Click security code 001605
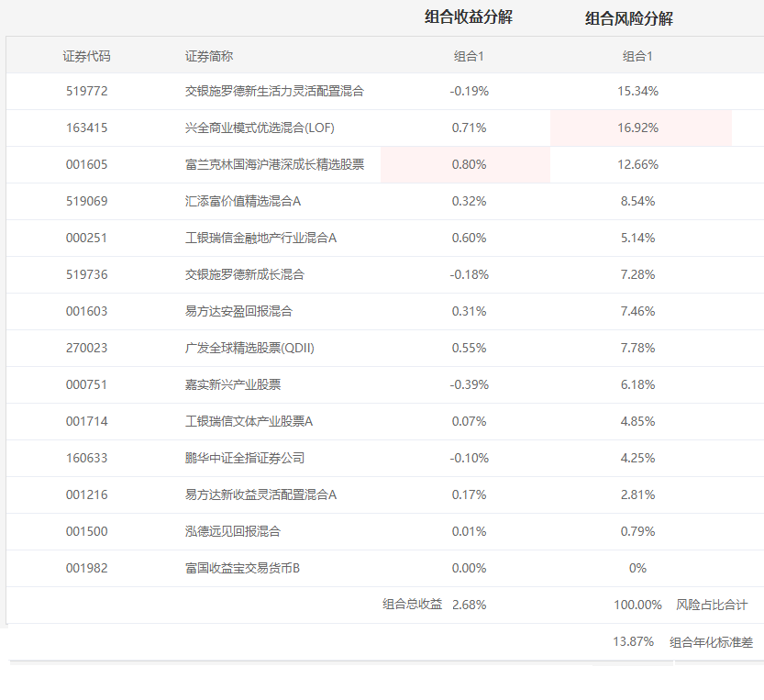This screenshot has width=764, height=700. tap(87, 164)
